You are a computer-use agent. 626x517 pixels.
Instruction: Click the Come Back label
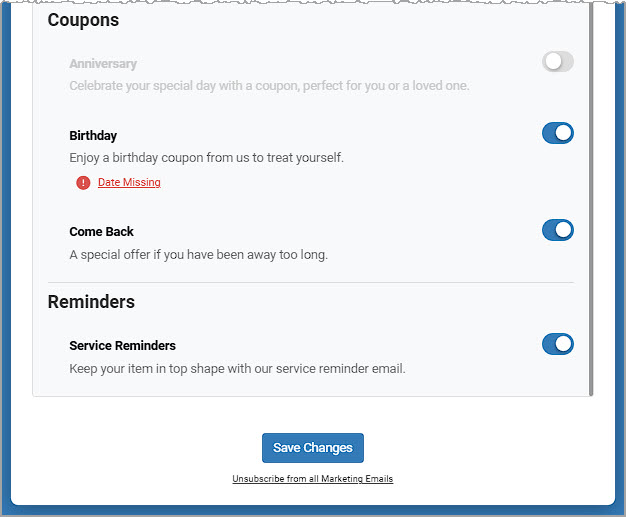[x=101, y=232]
